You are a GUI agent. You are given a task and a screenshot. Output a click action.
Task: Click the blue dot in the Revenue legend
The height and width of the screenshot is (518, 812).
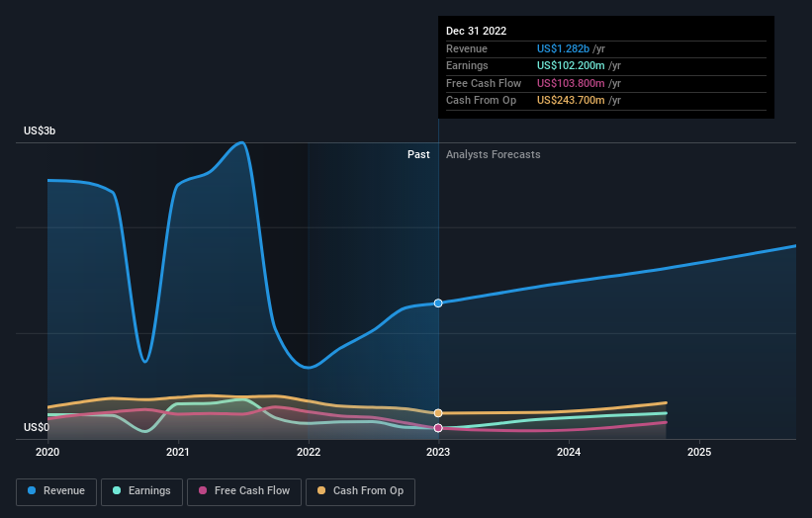click(x=32, y=490)
